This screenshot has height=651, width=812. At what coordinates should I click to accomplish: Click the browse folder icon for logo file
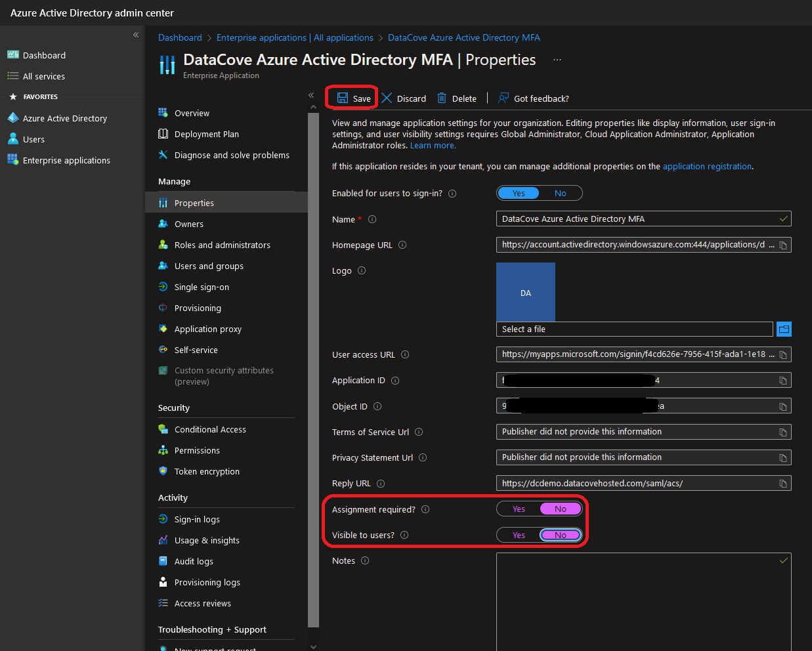coord(784,329)
